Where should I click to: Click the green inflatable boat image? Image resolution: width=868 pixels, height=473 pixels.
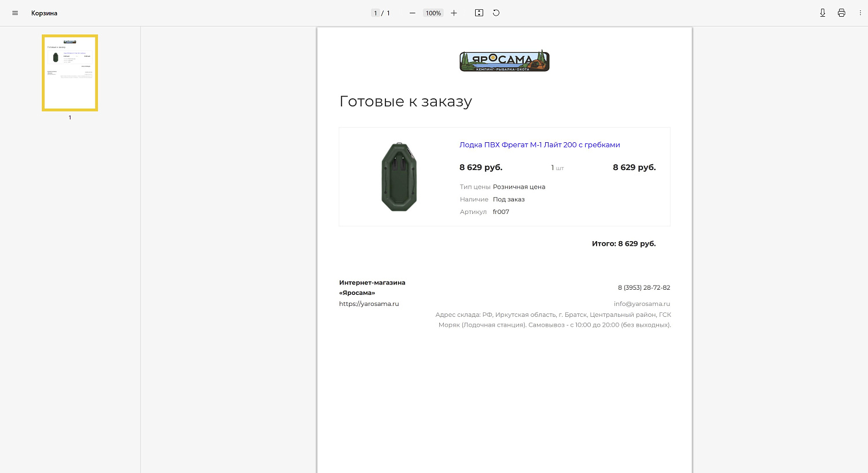pyautogui.click(x=399, y=176)
